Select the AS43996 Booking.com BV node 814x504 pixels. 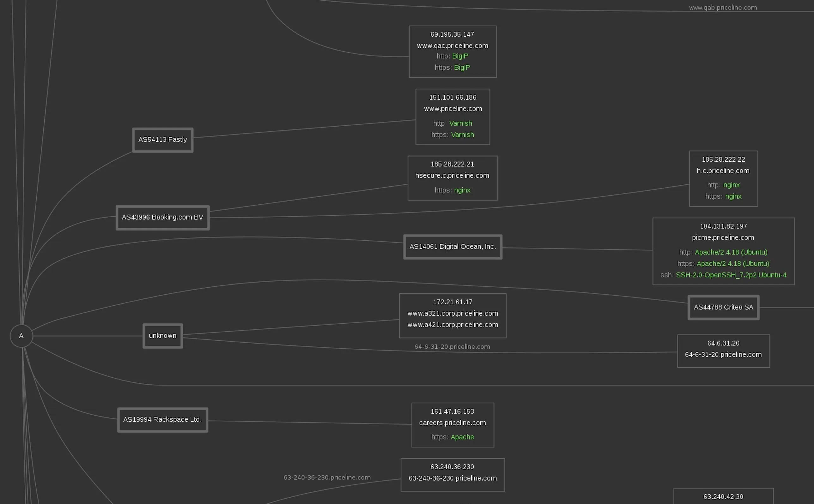(163, 218)
